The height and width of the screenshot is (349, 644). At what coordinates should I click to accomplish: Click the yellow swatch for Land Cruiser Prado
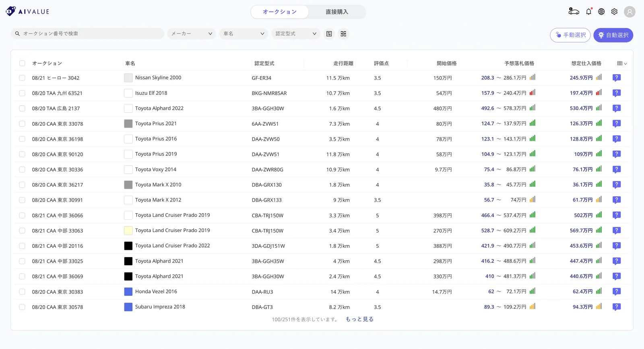[x=128, y=231]
